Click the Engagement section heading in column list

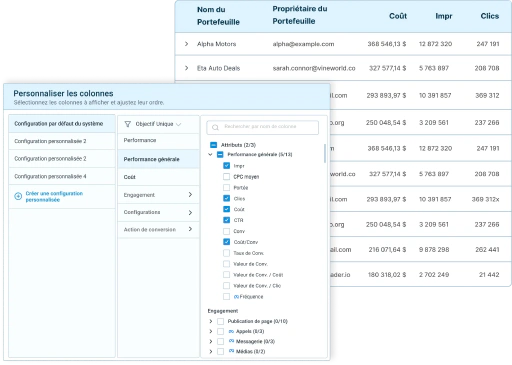coord(223,311)
